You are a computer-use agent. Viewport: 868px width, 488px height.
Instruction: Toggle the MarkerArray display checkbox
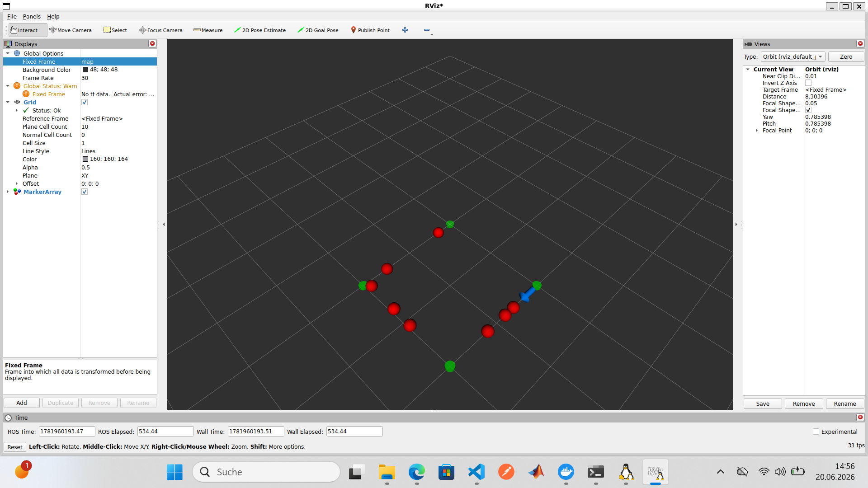click(x=85, y=192)
